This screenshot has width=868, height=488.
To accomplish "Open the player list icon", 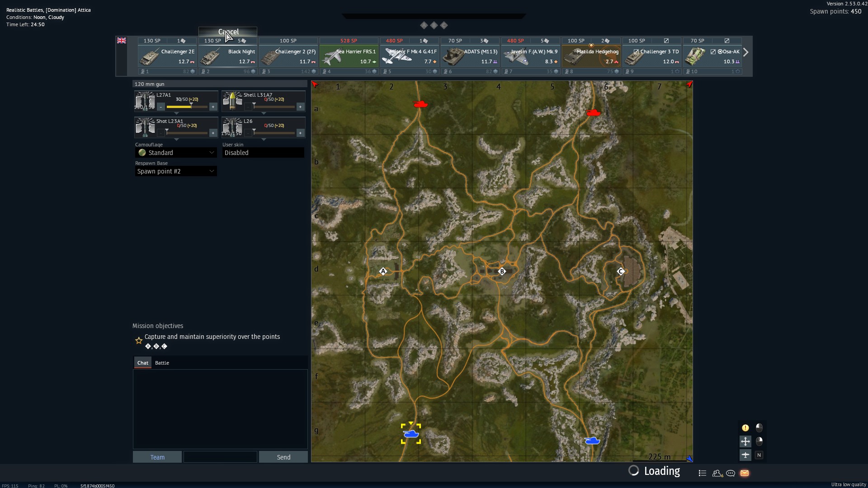I will pyautogui.click(x=702, y=473).
